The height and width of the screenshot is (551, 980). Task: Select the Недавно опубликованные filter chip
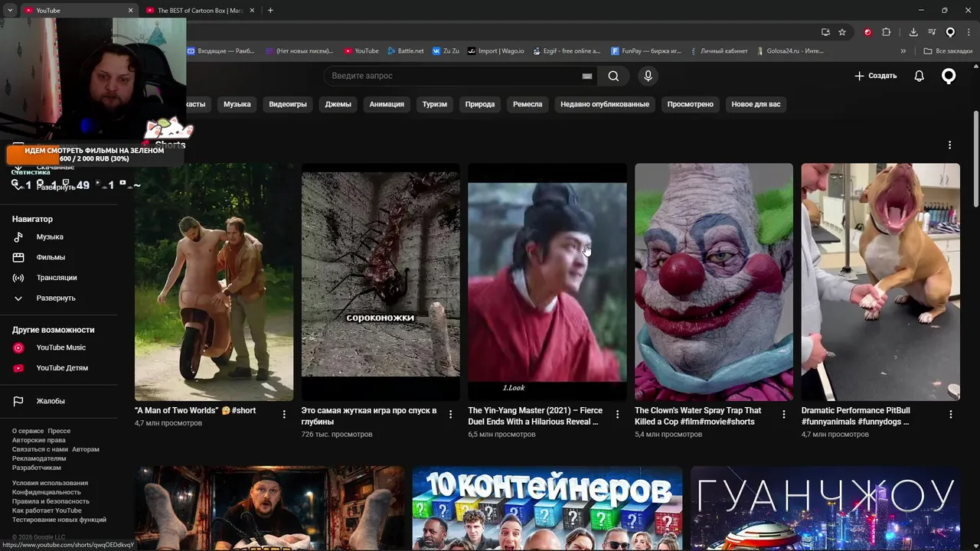tap(605, 104)
